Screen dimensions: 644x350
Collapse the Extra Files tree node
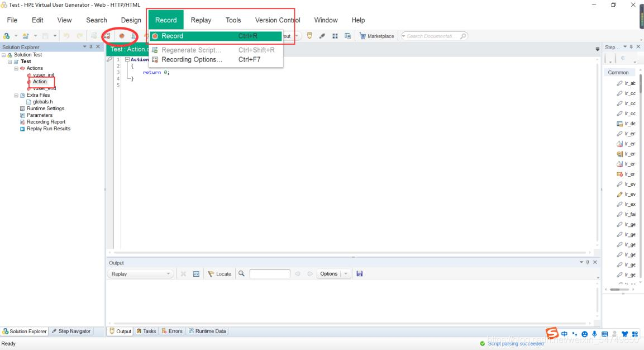tap(17, 95)
